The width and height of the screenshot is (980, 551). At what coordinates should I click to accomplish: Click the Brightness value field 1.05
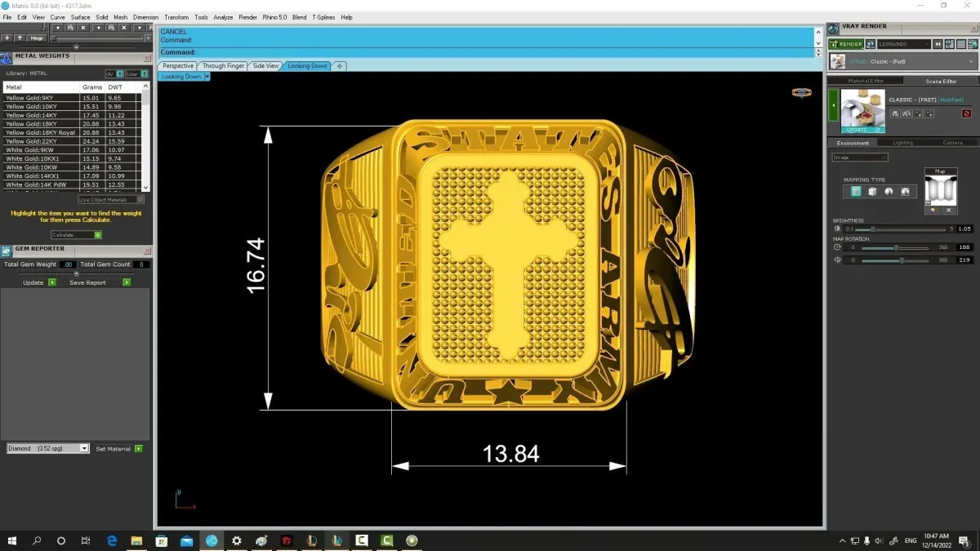point(965,229)
